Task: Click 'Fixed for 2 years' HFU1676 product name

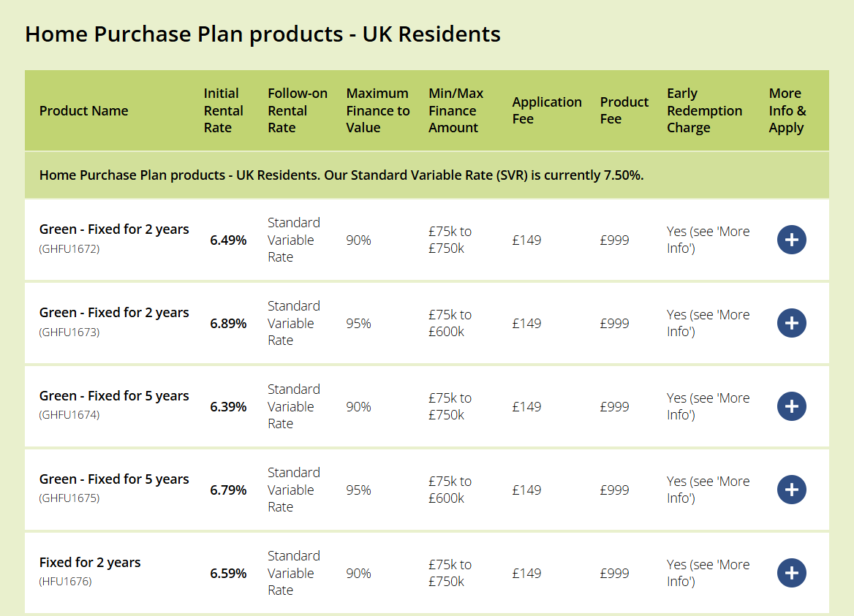Action: click(90, 563)
